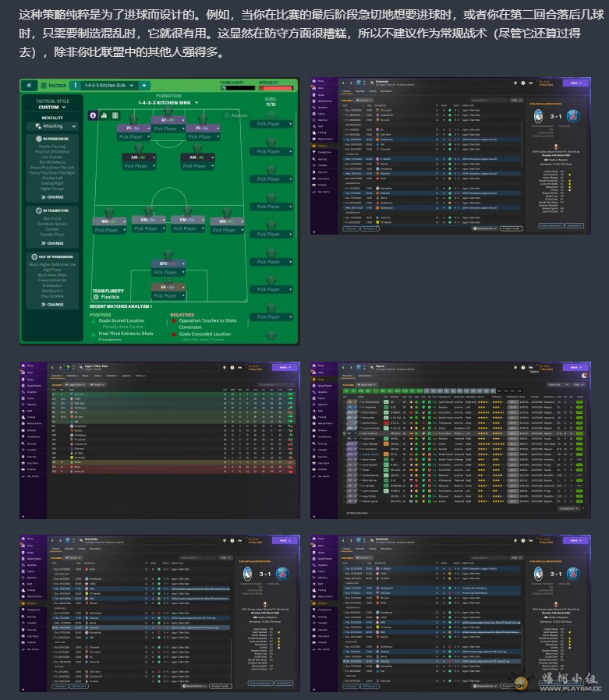Click the Counter-Press instruction text
The height and width of the screenshot is (700, 609).
(52, 235)
